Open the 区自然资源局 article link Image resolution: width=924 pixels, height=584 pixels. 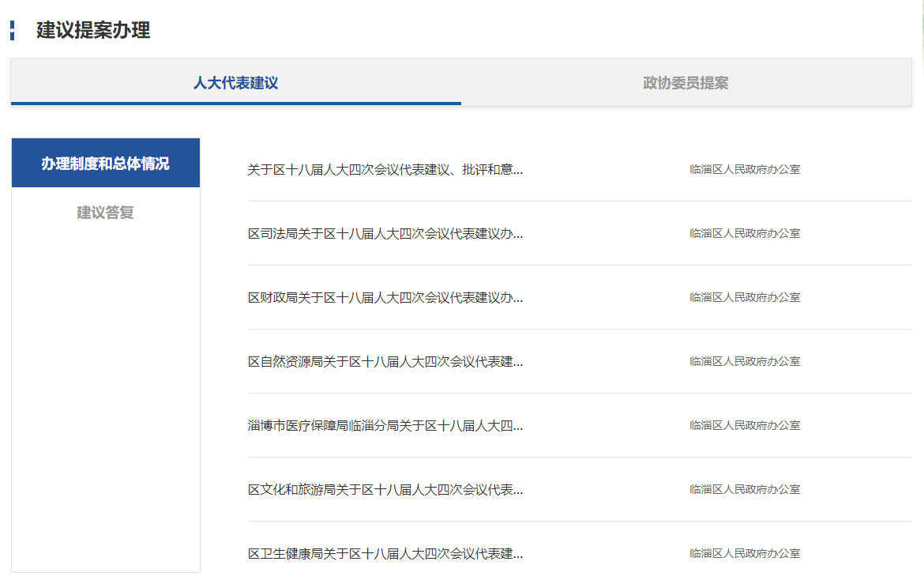pyautogui.click(x=385, y=361)
